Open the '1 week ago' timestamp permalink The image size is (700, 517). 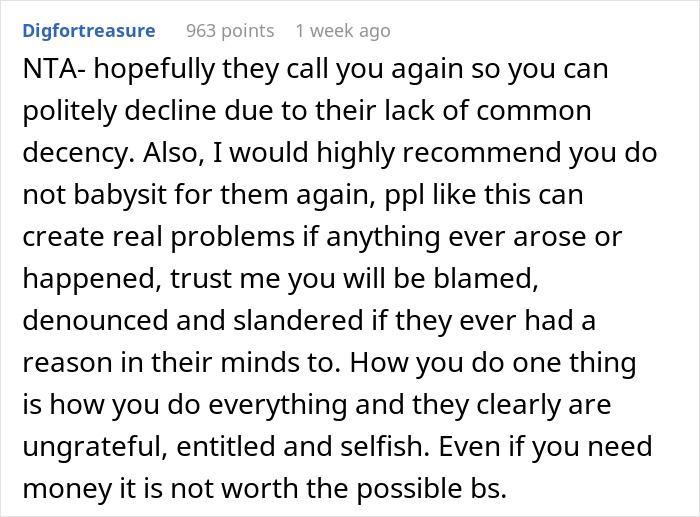tap(343, 31)
